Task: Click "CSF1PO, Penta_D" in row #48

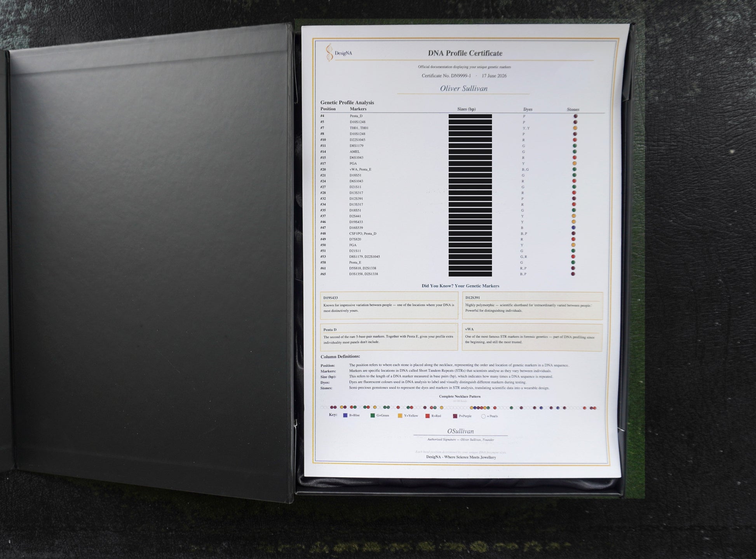Action: 362,233
